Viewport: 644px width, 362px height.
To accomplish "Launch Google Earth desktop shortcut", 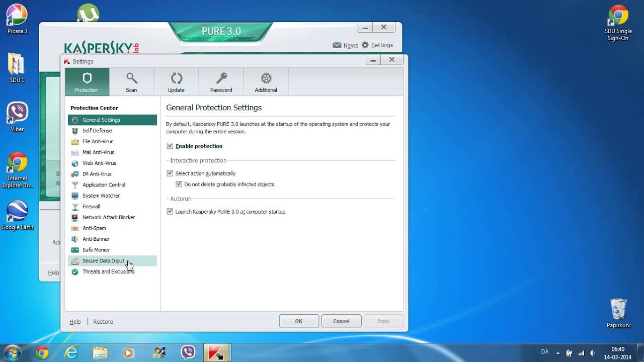I will point(17,215).
